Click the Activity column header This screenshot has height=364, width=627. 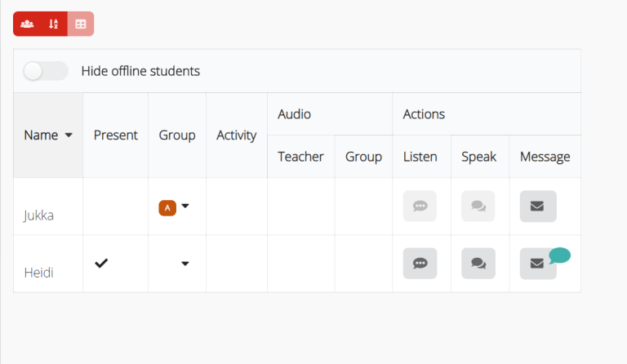tap(236, 135)
